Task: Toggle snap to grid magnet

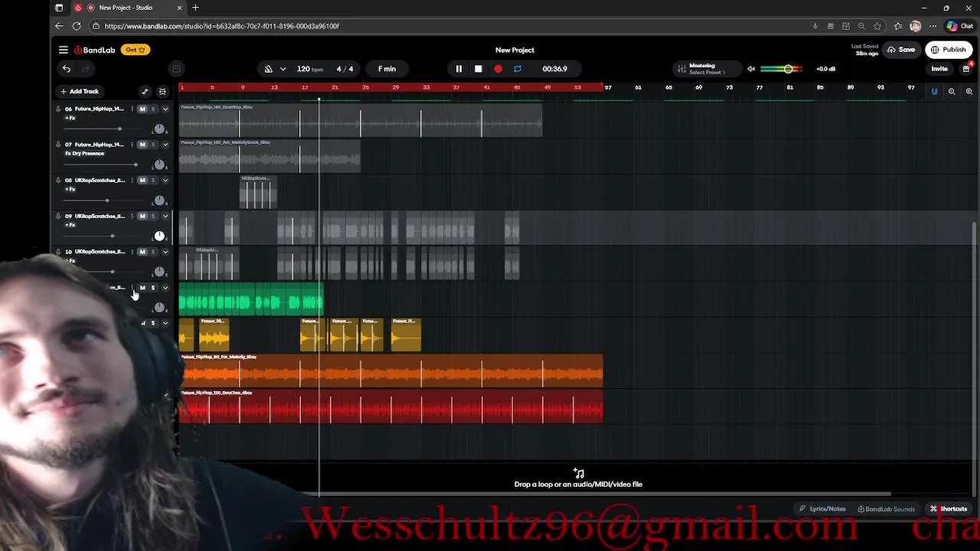Action: (x=934, y=91)
